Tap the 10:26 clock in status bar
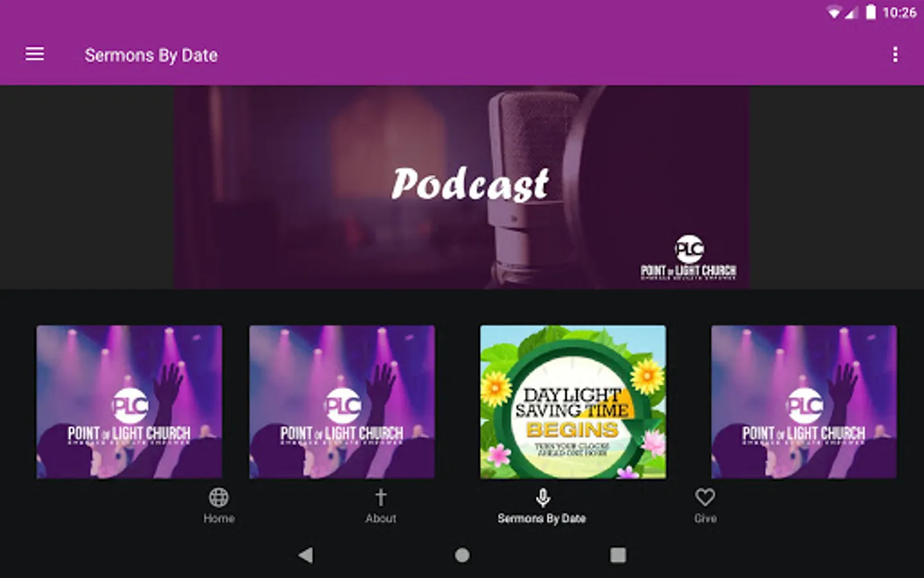 (x=900, y=12)
